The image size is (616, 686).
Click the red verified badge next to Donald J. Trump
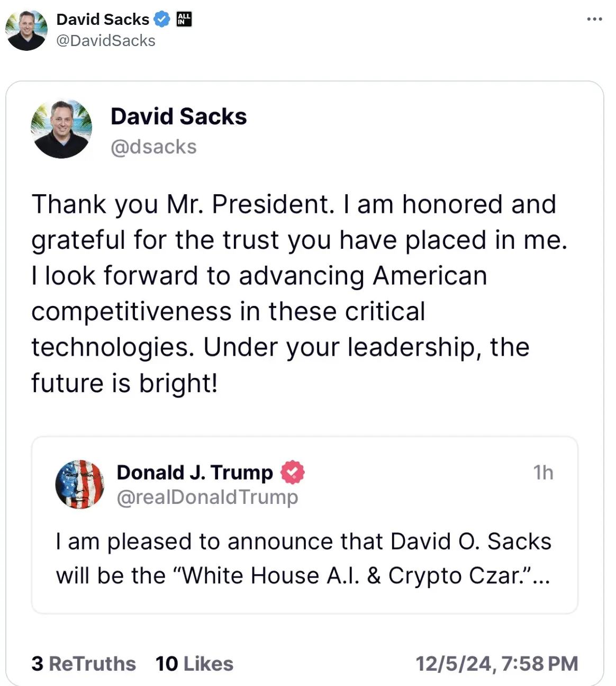(294, 473)
